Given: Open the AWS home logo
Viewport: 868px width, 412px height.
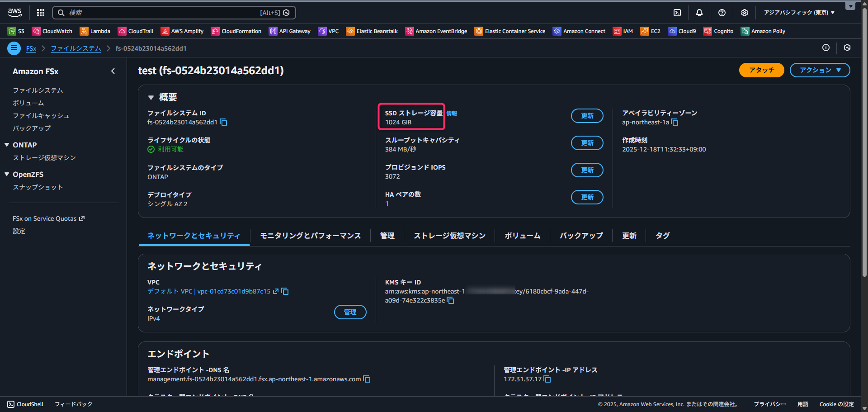Looking at the screenshot, I should (x=15, y=13).
